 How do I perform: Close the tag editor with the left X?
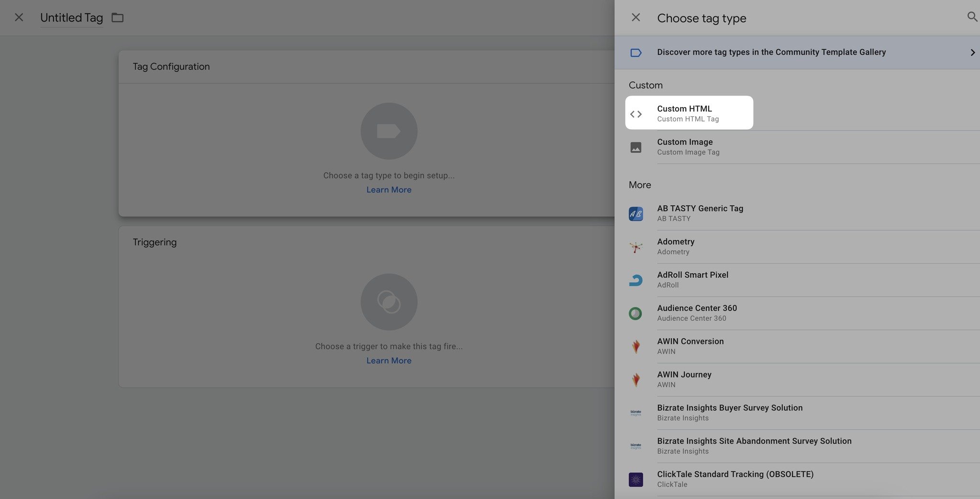(19, 17)
